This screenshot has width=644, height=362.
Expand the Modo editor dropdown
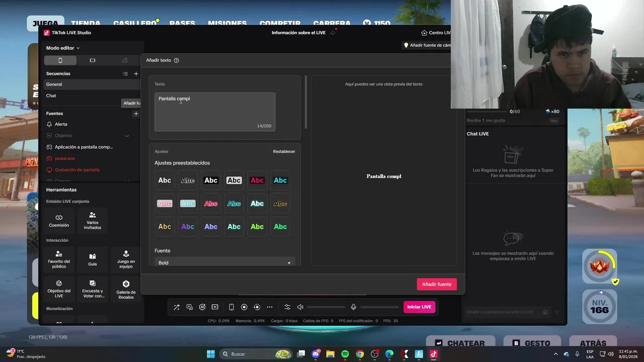[x=63, y=48]
